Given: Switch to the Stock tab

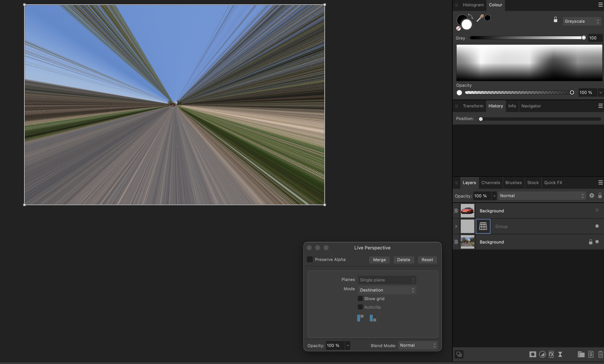Looking at the screenshot, I should pos(533,183).
